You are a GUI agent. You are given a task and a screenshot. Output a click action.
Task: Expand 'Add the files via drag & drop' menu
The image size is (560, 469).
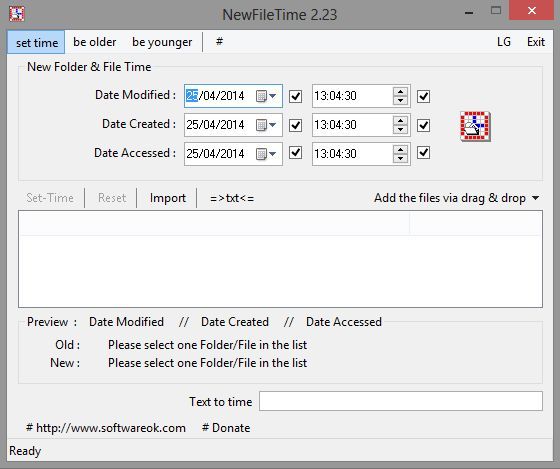pos(457,198)
